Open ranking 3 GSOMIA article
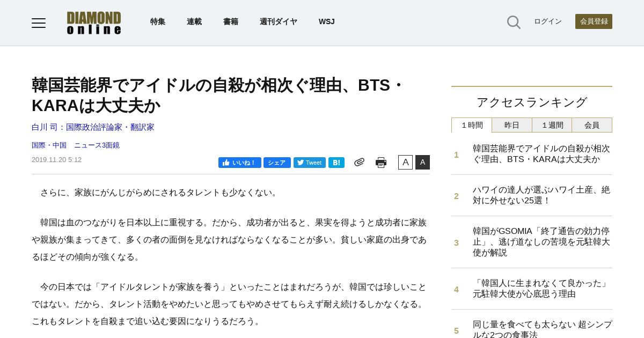644x338 pixels. tap(542, 242)
